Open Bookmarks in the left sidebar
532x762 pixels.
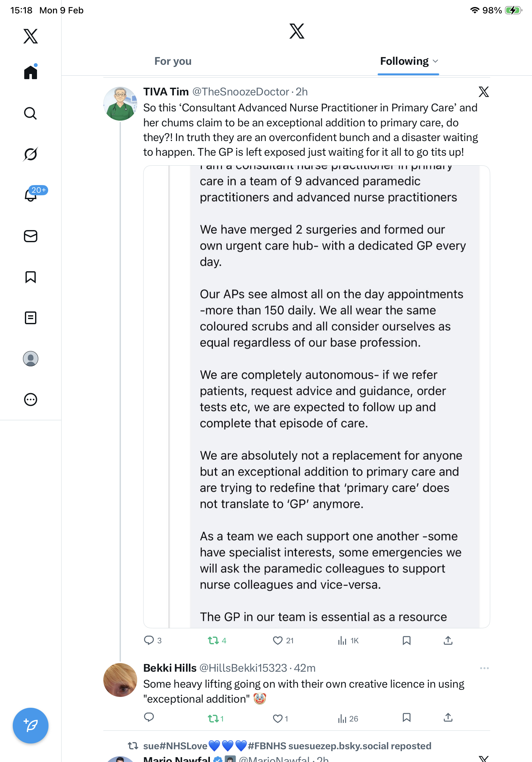coord(31,277)
